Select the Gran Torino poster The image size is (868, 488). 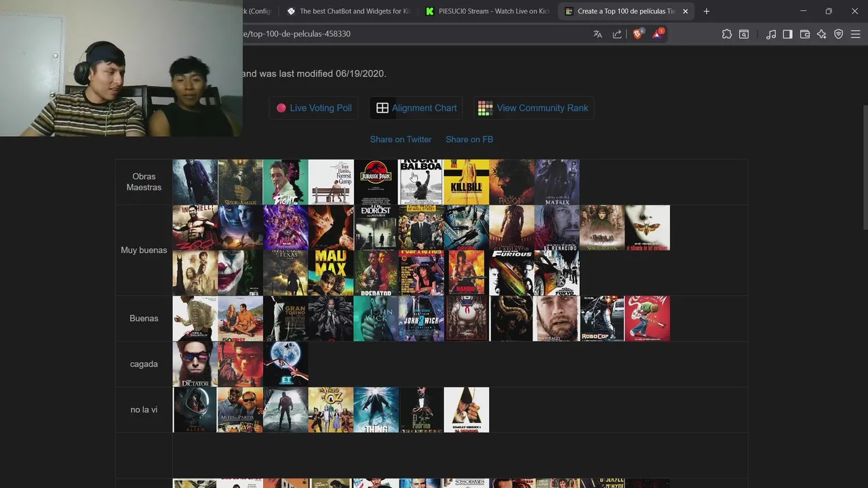coord(285,318)
